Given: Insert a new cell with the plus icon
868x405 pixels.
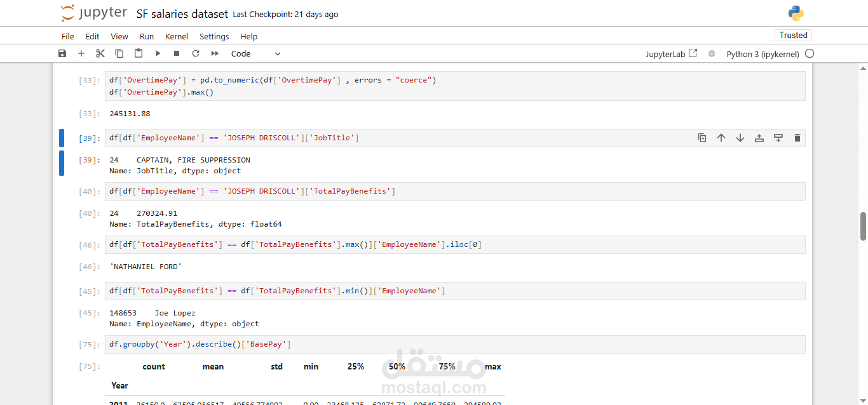Looking at the screenshot, I should click(81, 54).
